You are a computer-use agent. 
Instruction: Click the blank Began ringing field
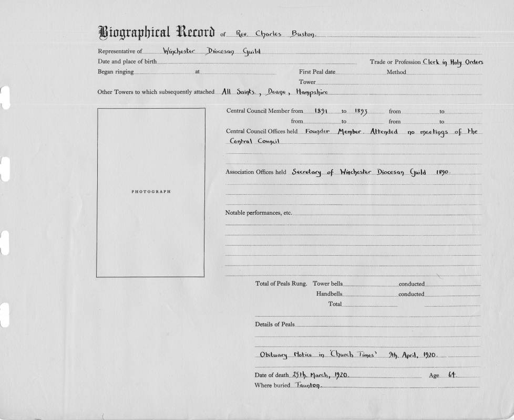(x=163, y=72)
